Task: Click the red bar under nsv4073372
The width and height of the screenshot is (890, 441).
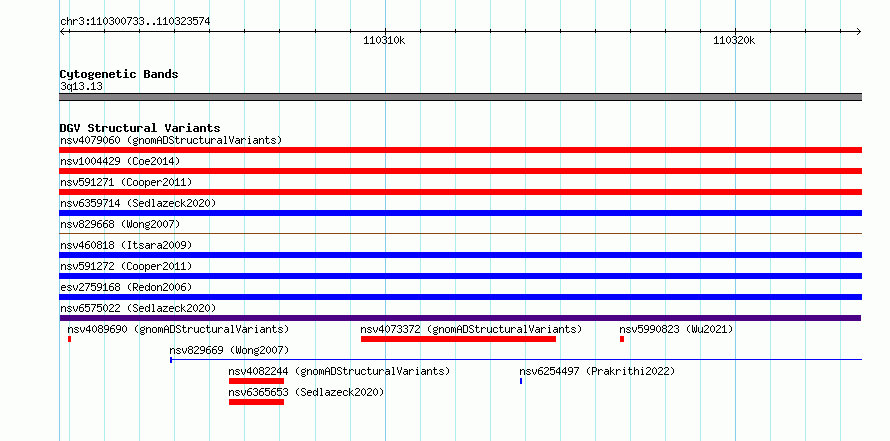Action: 458,339
